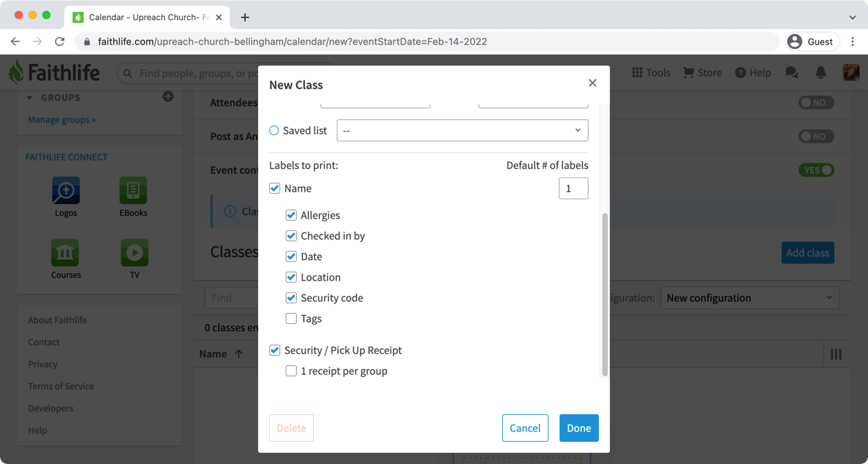868x464 pixels.
Task: Collapse the Groups section arrow
Action: coord(30,98)
